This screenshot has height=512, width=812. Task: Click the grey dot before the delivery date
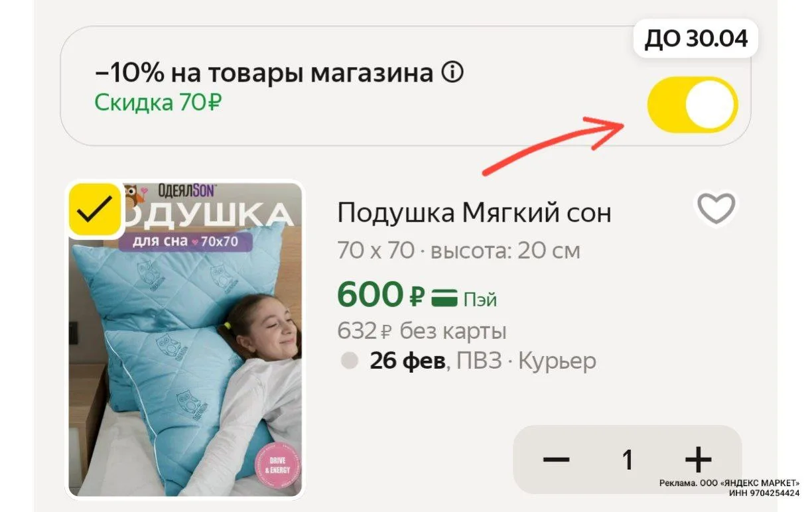click(349, 361)
